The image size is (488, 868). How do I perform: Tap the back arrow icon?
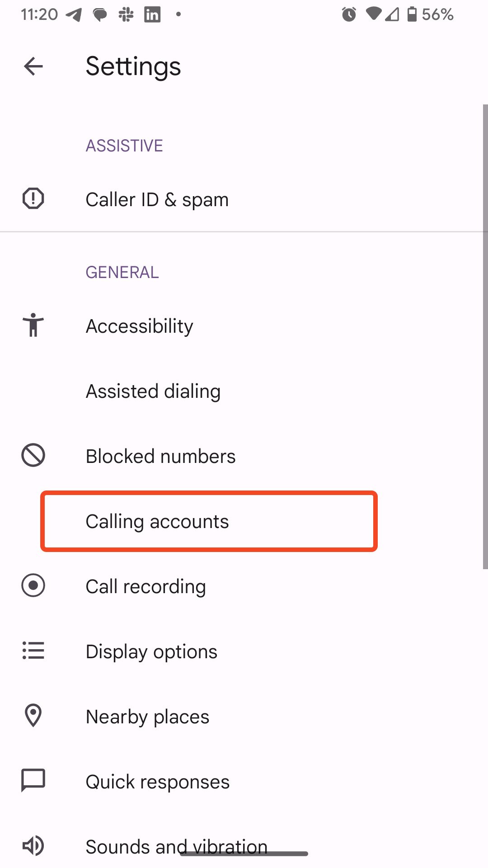(33, 66)
